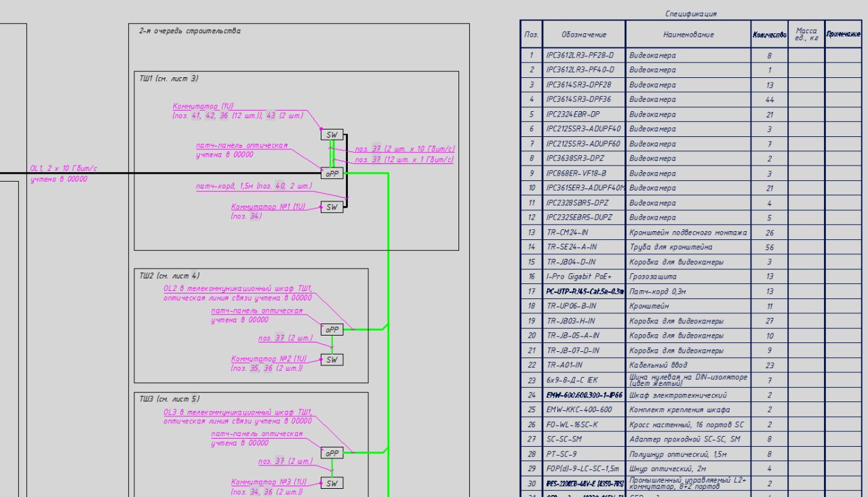Select cell 'PT-SC-9'
This screenshot has height=497, width=868.
pos(584,454)
